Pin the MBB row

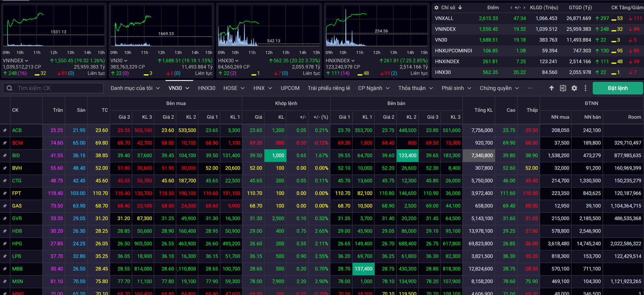point(5,269)
